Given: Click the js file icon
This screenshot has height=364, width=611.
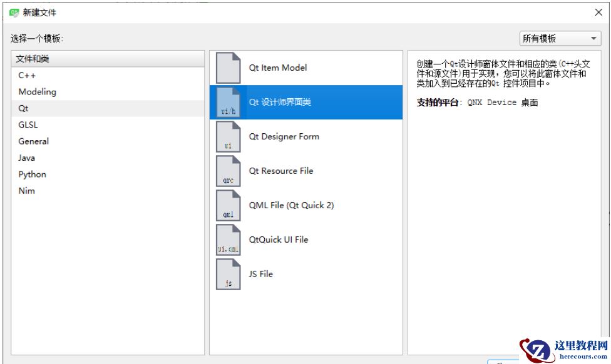Looking at the screenshot, I should tap(228, 274).
